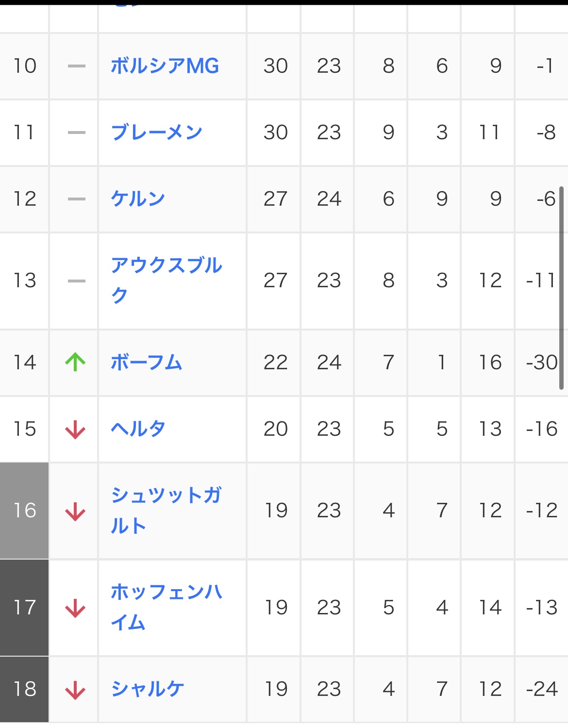Open the アウクスブルク team link
Image resolution: width=568 pixels, height=728 pixels.
pyautogui.click(x=167, y=281)
